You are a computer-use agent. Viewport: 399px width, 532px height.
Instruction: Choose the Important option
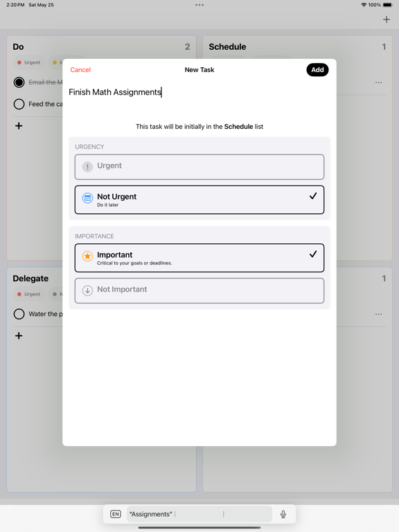click(199, 258)
